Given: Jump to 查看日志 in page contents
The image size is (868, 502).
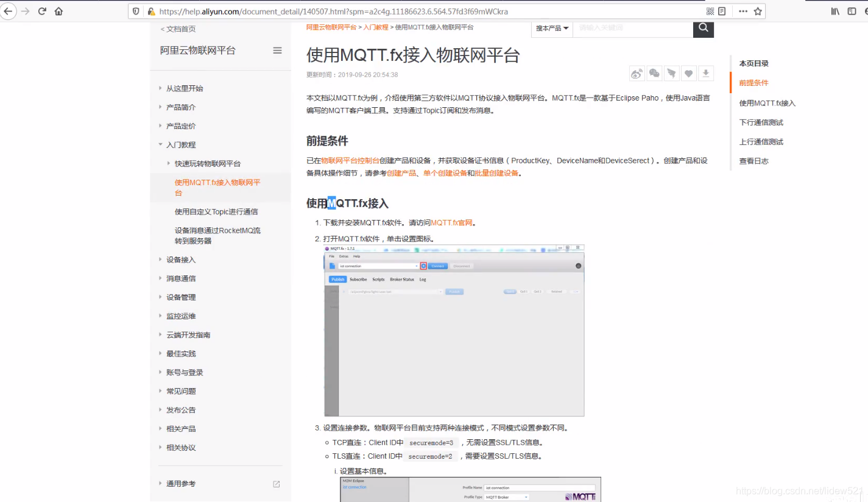Looking at the screenshot, I should (x=753, y=161).
